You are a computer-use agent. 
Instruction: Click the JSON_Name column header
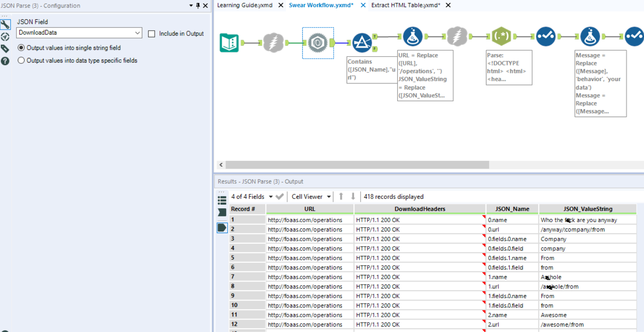click(512, 209)
